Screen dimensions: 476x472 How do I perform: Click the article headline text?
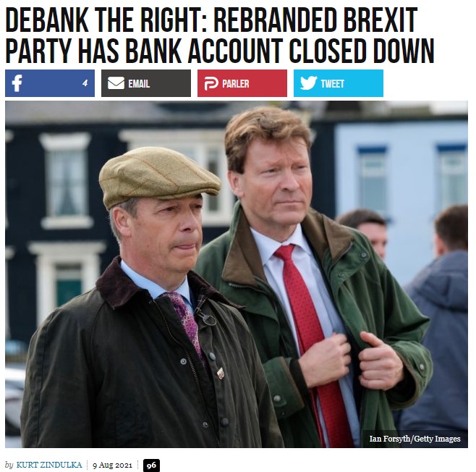(220, 35)
